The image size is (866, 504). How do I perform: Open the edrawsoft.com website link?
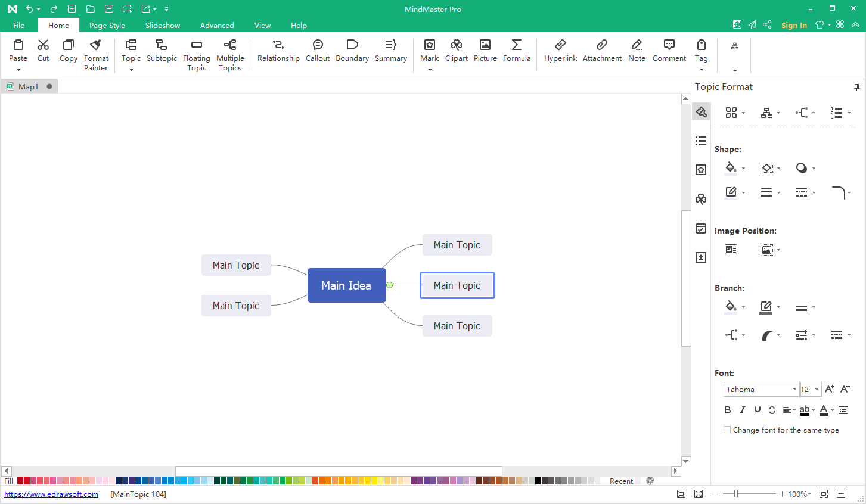[51, 494]
